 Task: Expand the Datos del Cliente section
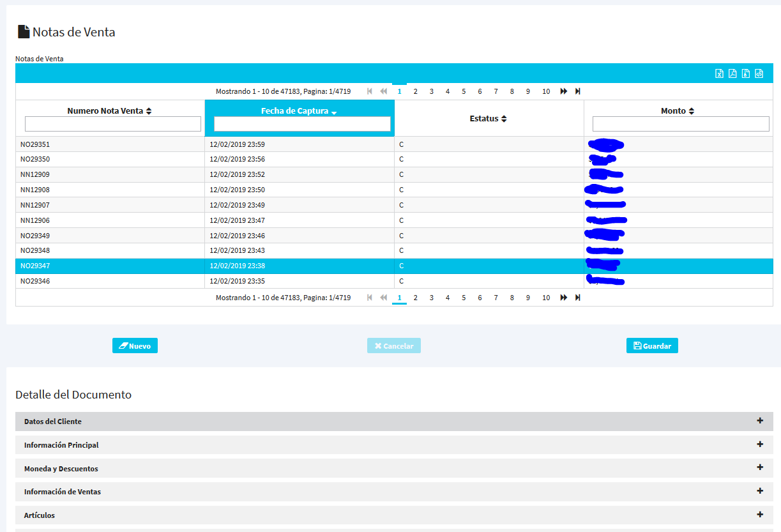pos(760,421)
